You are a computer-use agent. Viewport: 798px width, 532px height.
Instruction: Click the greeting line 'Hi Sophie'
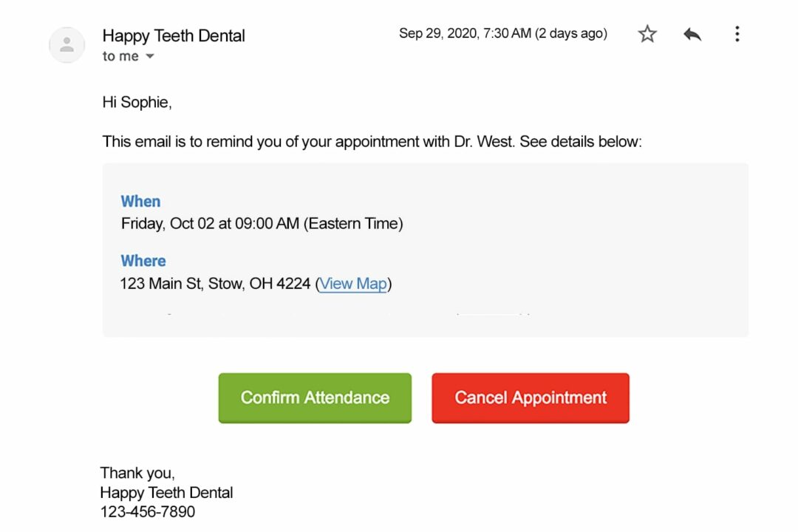[136, 102]
